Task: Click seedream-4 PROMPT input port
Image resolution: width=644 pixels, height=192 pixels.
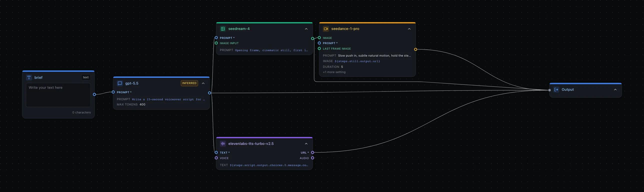Action: [216, 38]
